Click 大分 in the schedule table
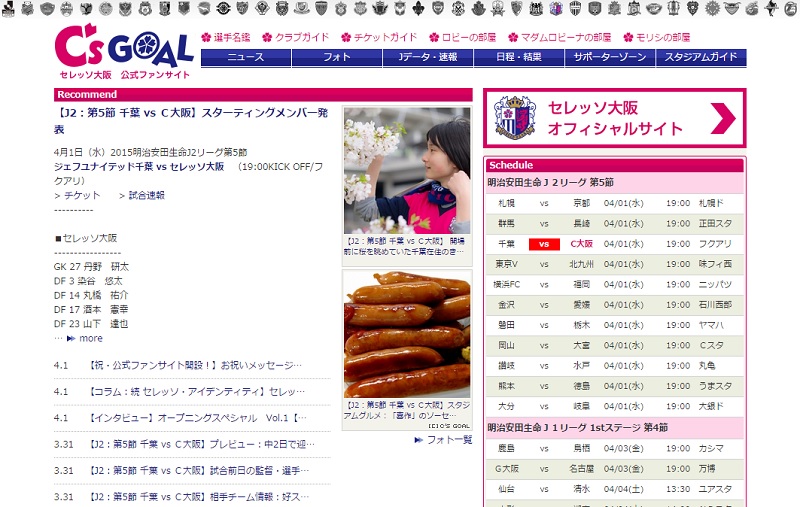 pyautogui.click(x=506, y=407)
